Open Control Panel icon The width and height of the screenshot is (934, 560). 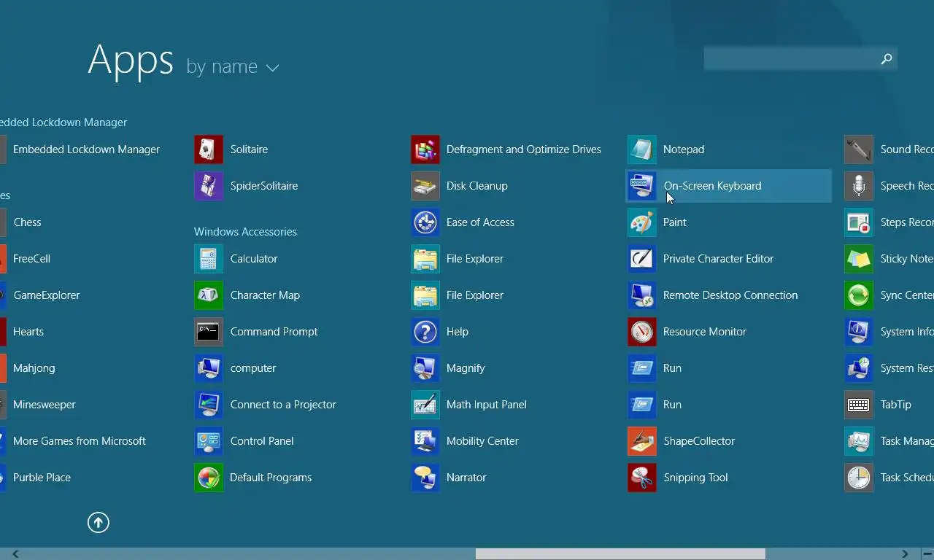(209, 441)
